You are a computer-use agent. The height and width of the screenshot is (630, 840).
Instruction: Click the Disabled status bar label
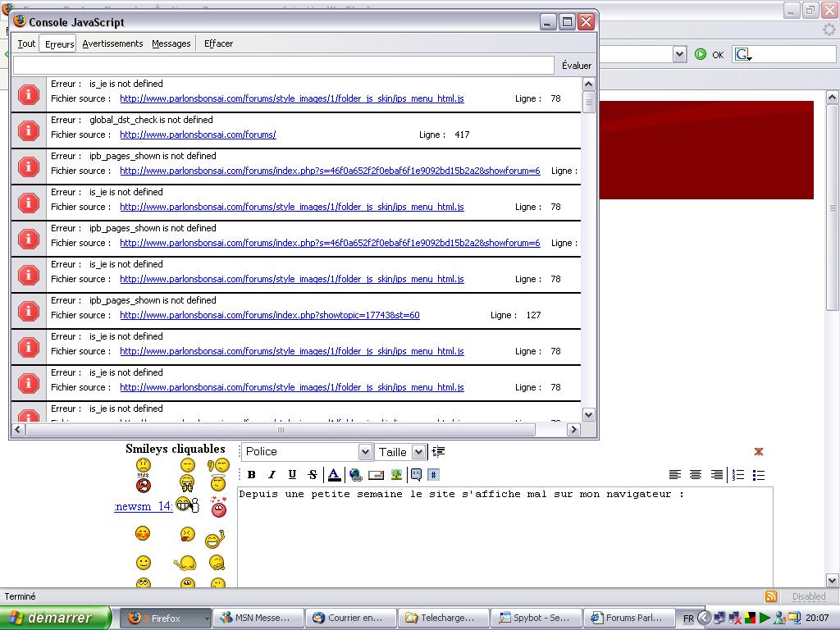pos(808,596)
